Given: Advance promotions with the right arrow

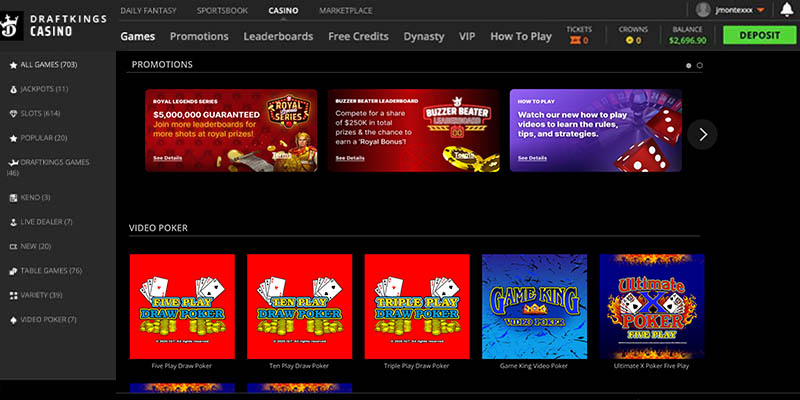Looking at the screenshot, I should [702, 134].
